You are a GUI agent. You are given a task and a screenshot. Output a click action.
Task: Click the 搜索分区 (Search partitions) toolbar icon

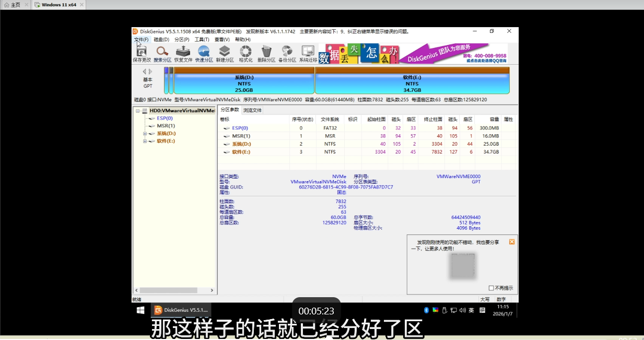(x=162, y=54)
